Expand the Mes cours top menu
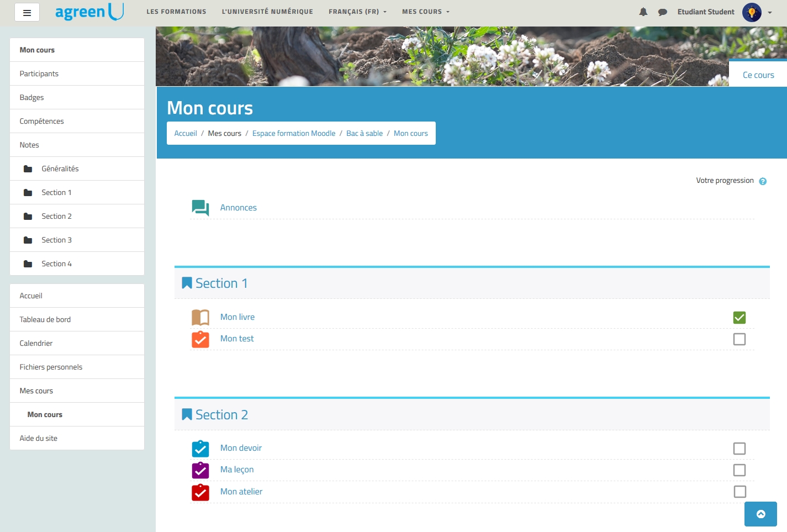This screenshot has width=787, height=532. [x=425, y=12]
